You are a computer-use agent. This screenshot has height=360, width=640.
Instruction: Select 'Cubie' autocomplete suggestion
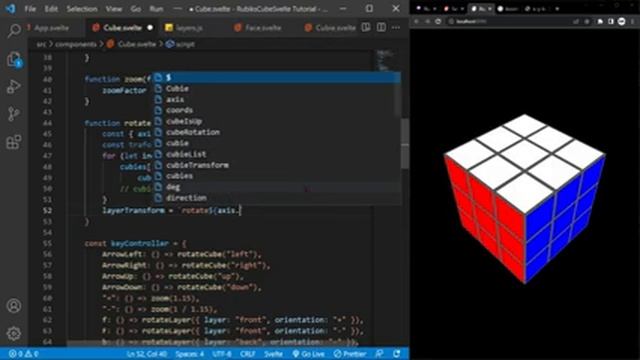click(276, 89)
